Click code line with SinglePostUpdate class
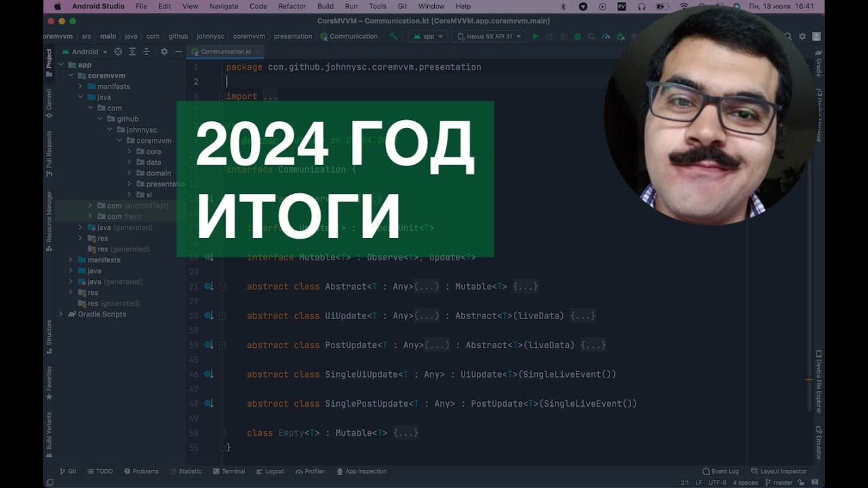 pyautogui.click(x=441, y=403)
